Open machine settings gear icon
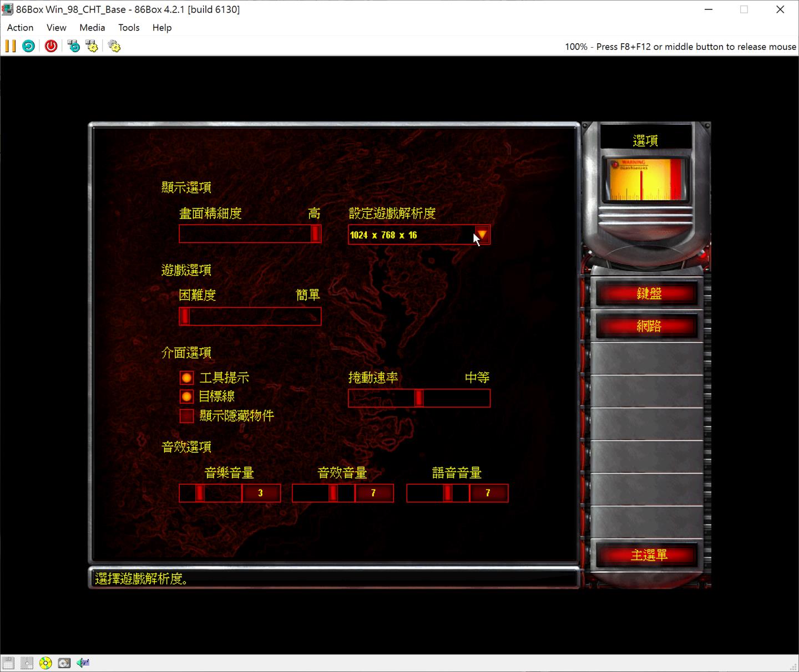This screenshot has width=799, height=672. click(114, 46)
